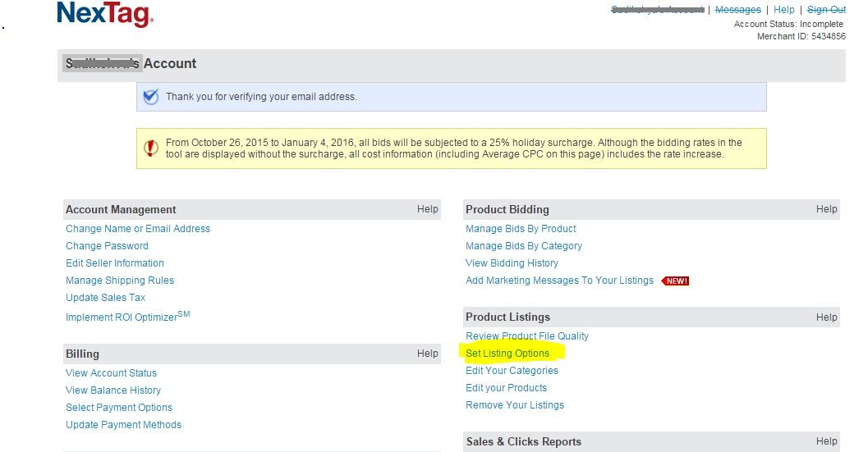
Task: Click the NexTag logo
Action: [105, 14]
